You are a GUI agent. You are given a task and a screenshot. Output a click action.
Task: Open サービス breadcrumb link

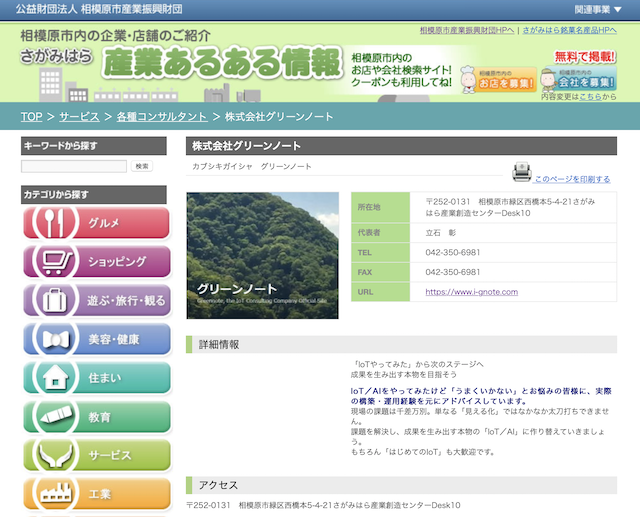tap(79, 117)
